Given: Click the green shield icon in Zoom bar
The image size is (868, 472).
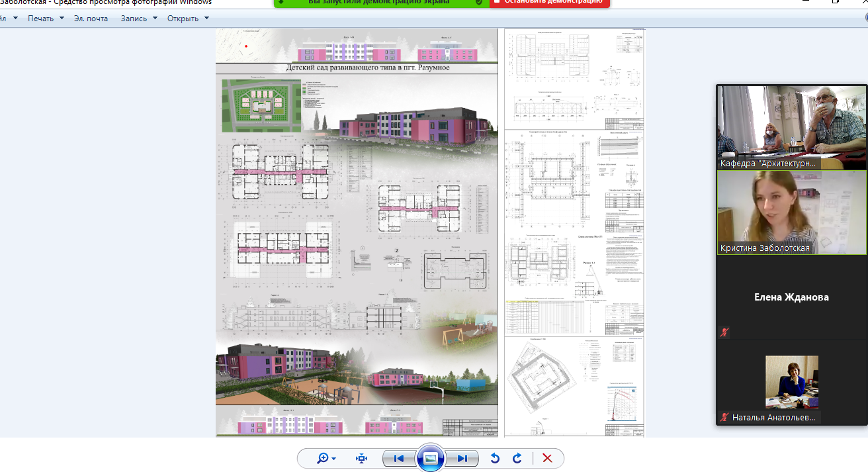Looking at the screenshot, I should pos(479,3).
